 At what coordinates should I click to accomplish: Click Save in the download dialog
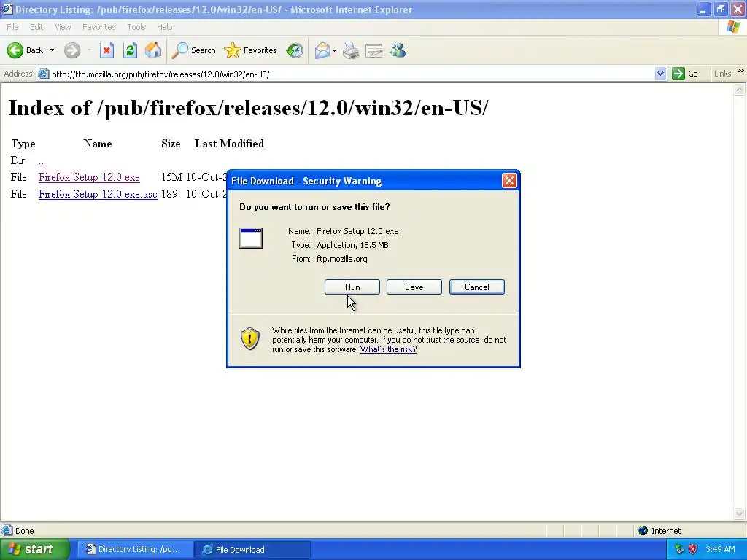(414, 287)
